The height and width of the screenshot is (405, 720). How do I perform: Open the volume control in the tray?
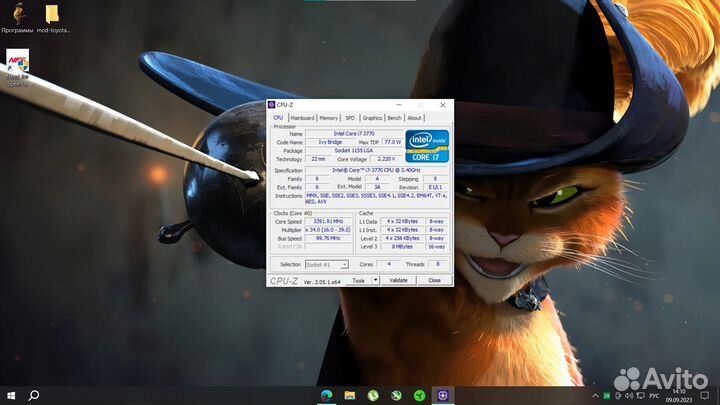(x=629, y=396)
